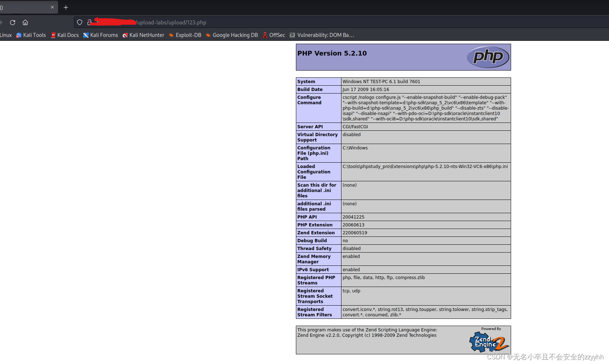609x364 pixels.
Task: Open a new tab with plus button
Action: [x=66, y=7]
